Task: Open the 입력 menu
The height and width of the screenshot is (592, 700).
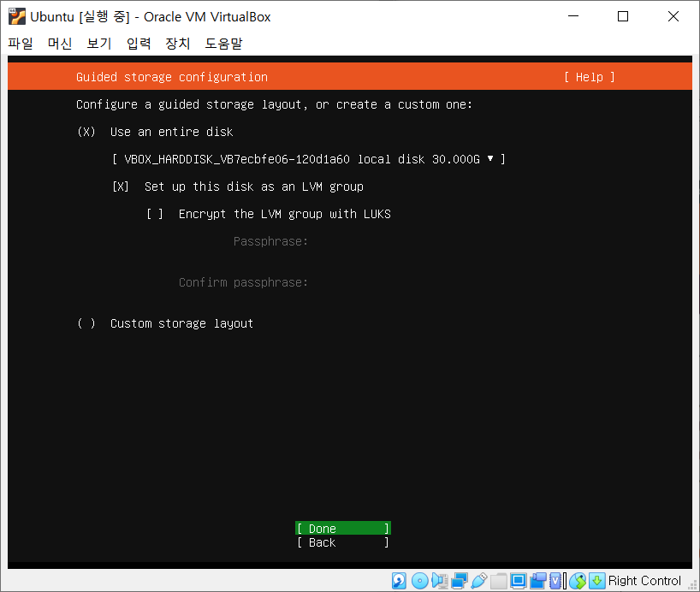Action: 139,44
